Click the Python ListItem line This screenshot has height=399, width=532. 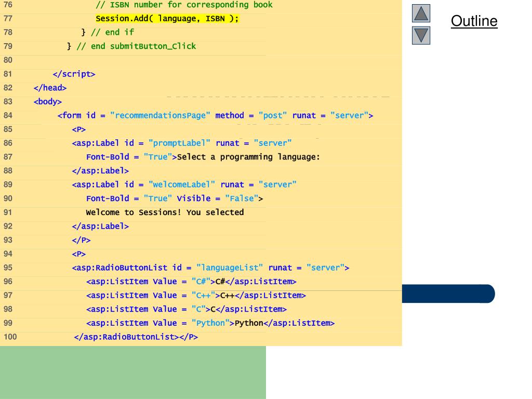click(x=210, y=323)
